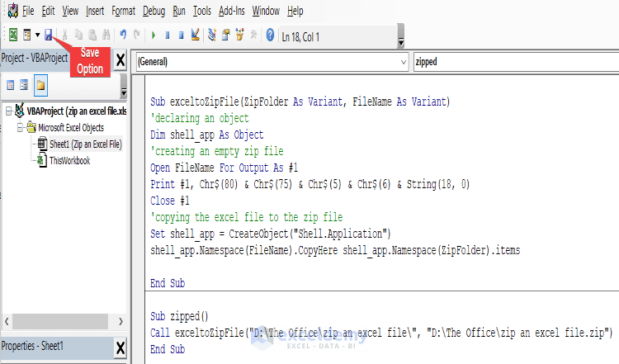Click the Undo arrow icon

[x=123, y=35]
